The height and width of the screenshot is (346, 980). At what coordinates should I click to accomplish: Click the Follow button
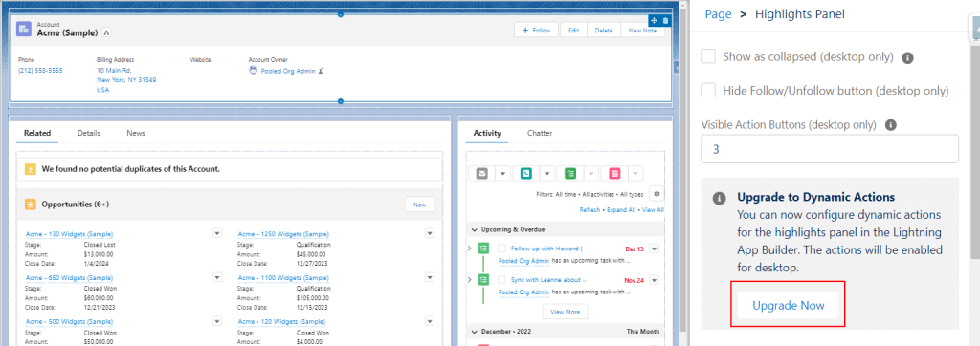(x=536, y=30)
